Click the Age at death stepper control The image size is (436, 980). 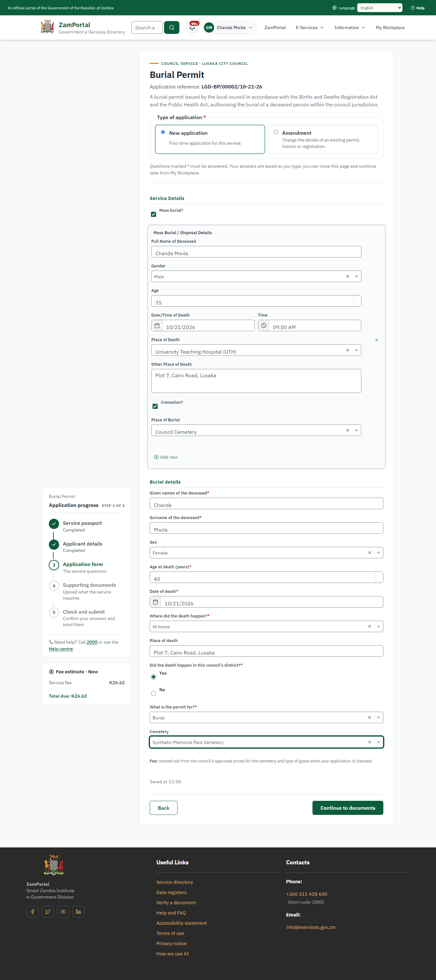tap(380, 577)
